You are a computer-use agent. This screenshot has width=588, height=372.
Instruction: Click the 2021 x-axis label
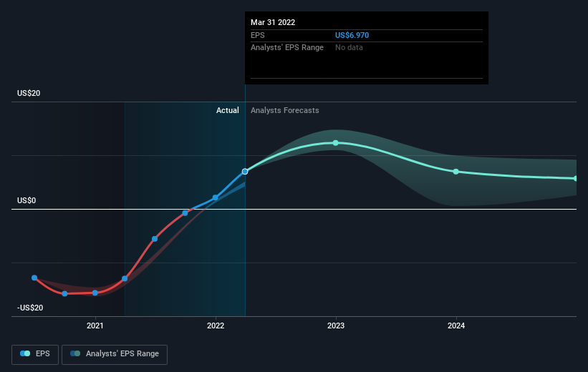(95, 326)
